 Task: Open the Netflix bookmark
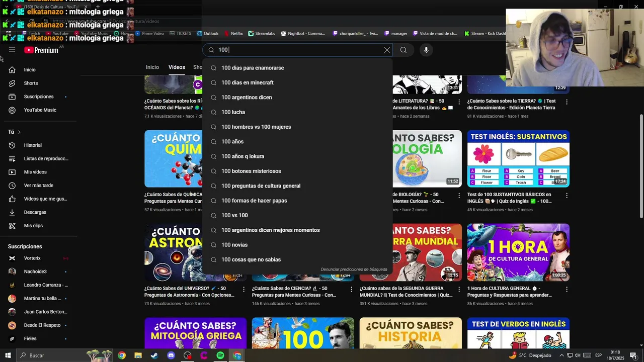233,34
